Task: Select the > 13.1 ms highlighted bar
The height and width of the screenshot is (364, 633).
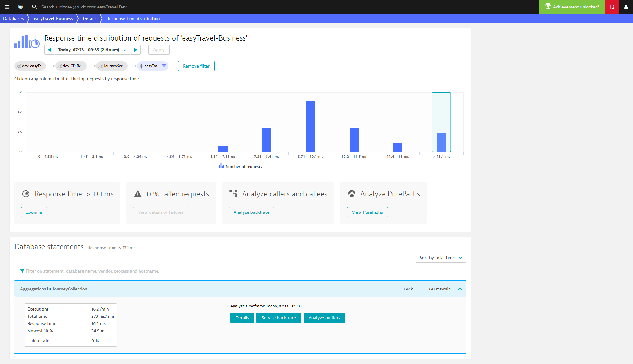Action: click(441, 142)
